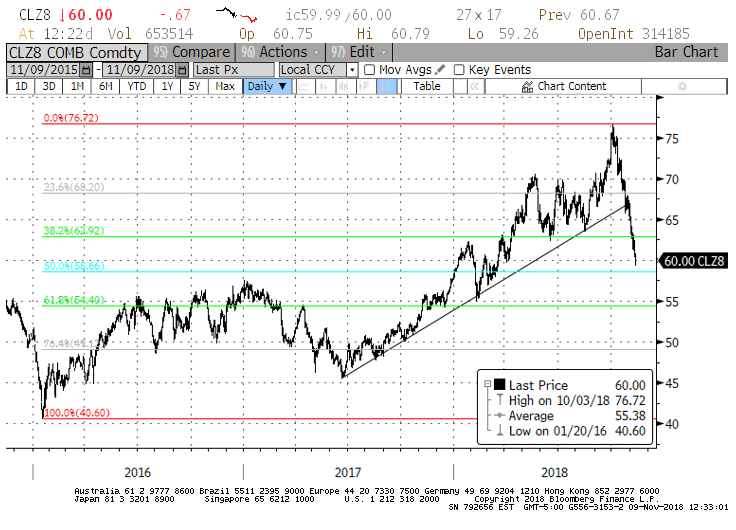Click the start date field 11/09/2015
The width and height of the screenshot is (736, 530).
(44, 70)
